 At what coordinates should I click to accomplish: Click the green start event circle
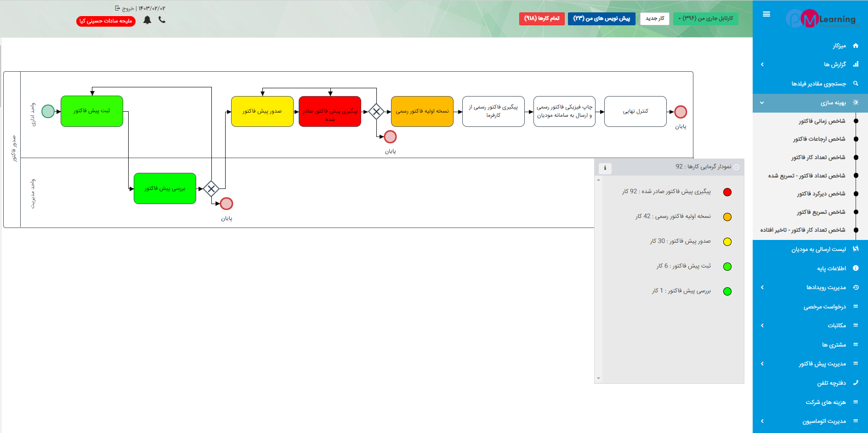[x=48, y=111]
